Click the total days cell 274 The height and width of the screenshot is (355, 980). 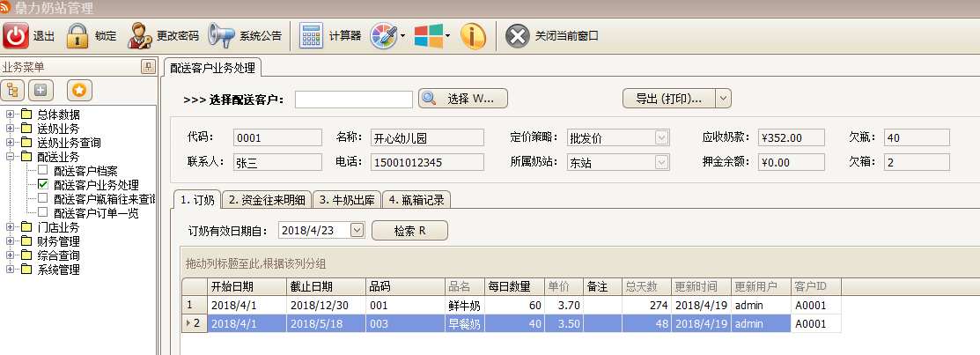[x=646, y=306]
